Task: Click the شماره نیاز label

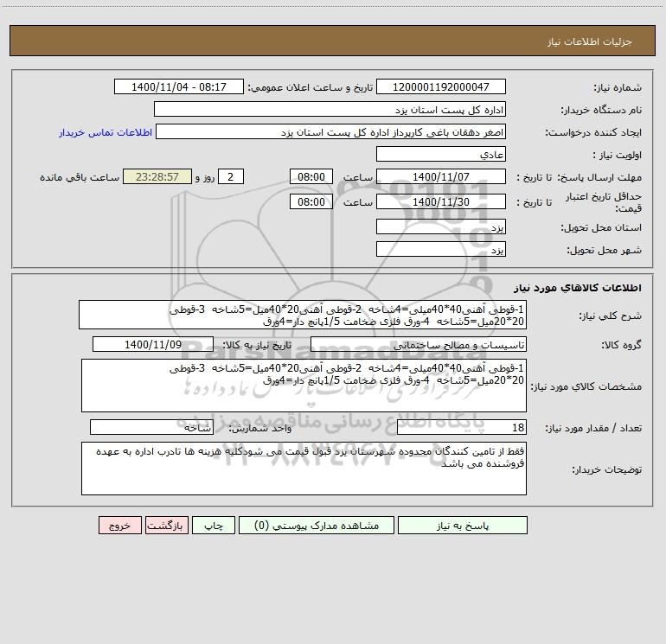Action: (618, 87)
